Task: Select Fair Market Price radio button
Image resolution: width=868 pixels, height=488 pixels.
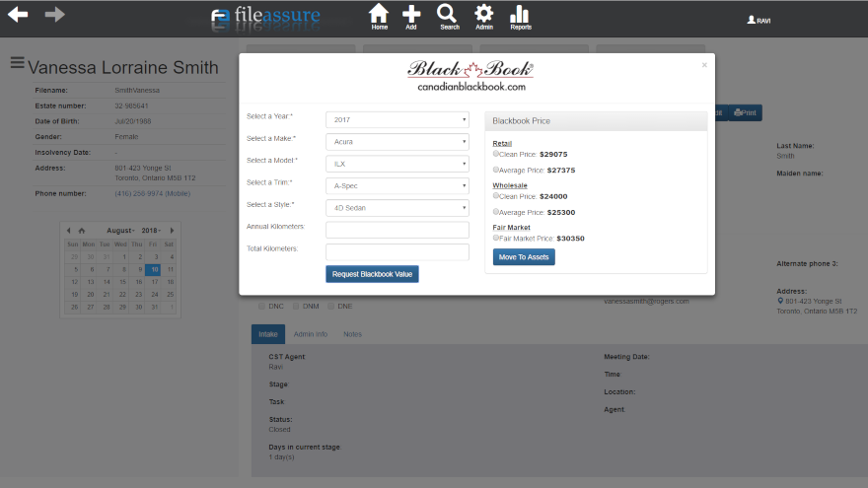Action: tap(496, 238)
